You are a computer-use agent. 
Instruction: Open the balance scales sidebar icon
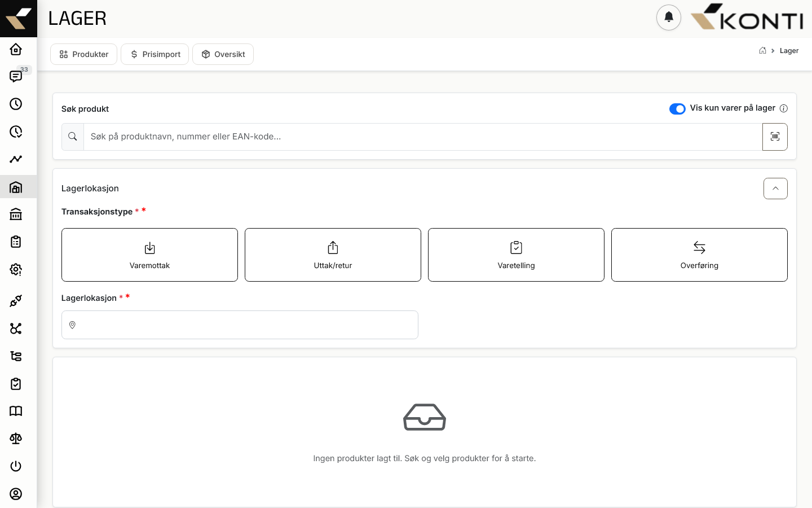point(16,439)
